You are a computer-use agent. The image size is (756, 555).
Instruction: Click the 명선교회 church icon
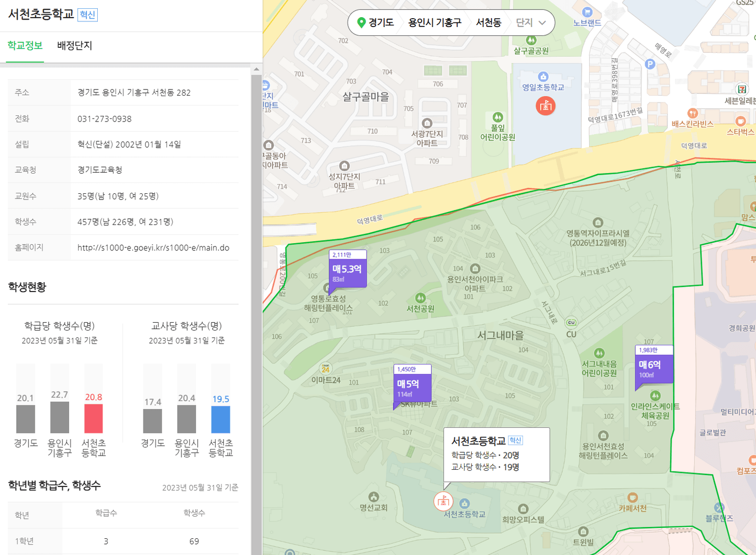[x=373, y=497]
